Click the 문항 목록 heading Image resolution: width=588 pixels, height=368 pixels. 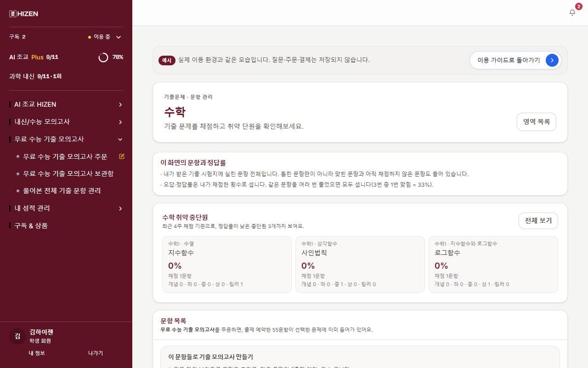pyautogui.click(x=173, y=321)
